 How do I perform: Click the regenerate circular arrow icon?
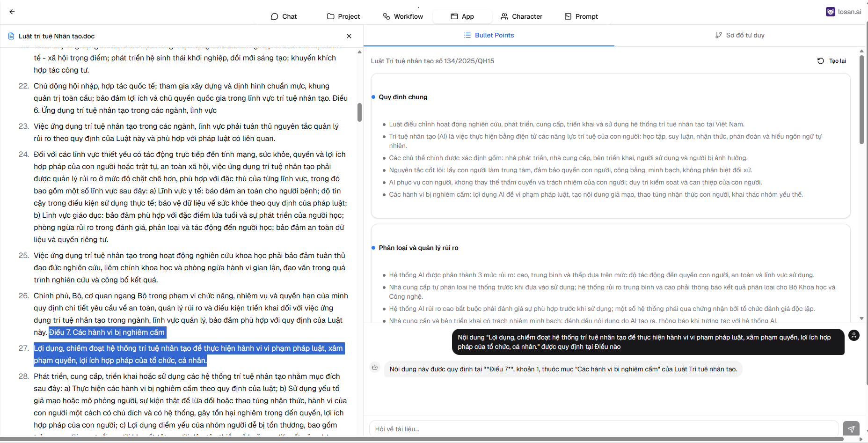point(821,61)
